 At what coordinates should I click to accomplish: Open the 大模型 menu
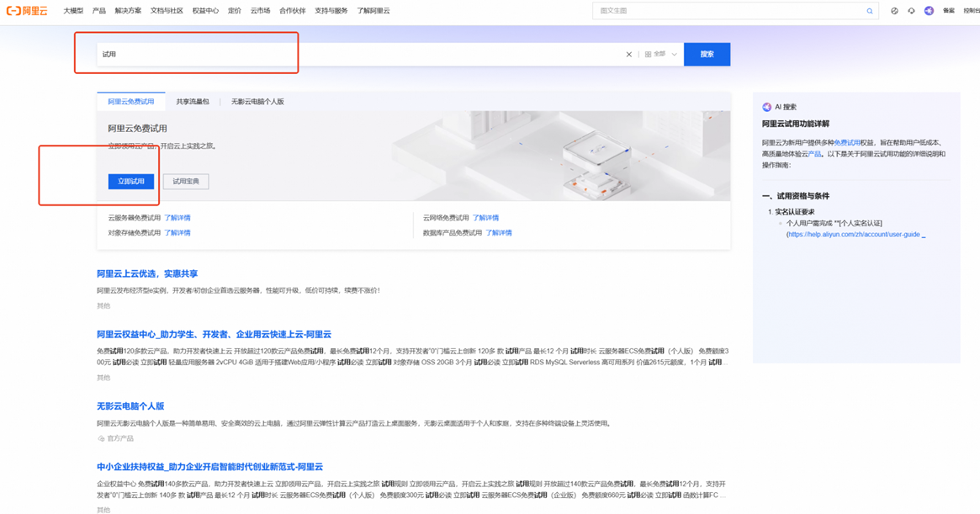click(73, 11)
